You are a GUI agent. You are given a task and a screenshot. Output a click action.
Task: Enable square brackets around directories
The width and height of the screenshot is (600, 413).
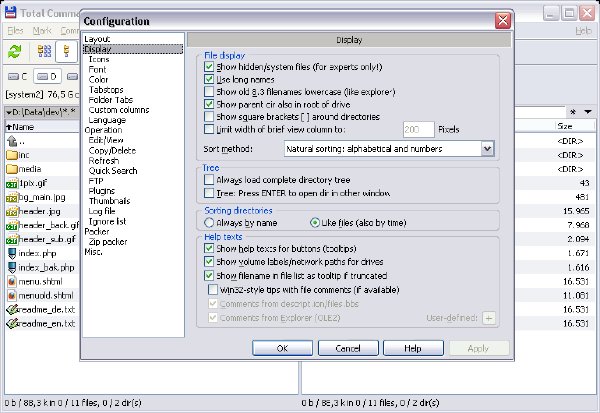pyautogui.click(x=209, y=116)
